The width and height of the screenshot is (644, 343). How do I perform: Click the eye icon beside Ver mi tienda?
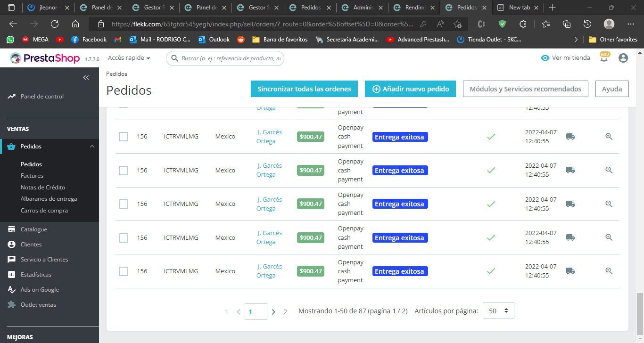pos(545,58)
